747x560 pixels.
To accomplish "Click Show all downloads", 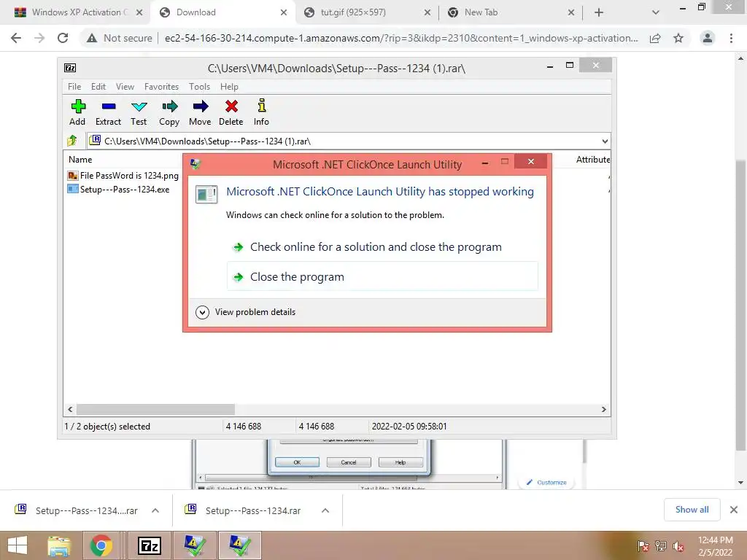I will (692, 510).
